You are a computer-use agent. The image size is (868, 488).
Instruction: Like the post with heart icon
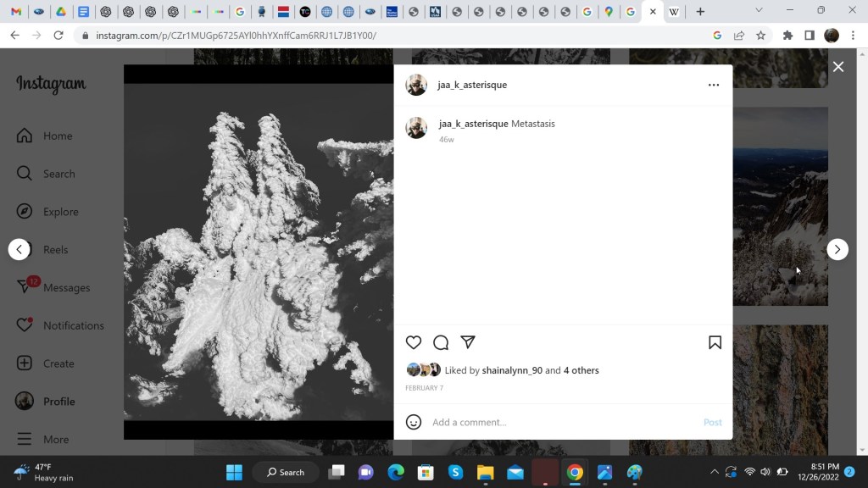click(414, 342)
